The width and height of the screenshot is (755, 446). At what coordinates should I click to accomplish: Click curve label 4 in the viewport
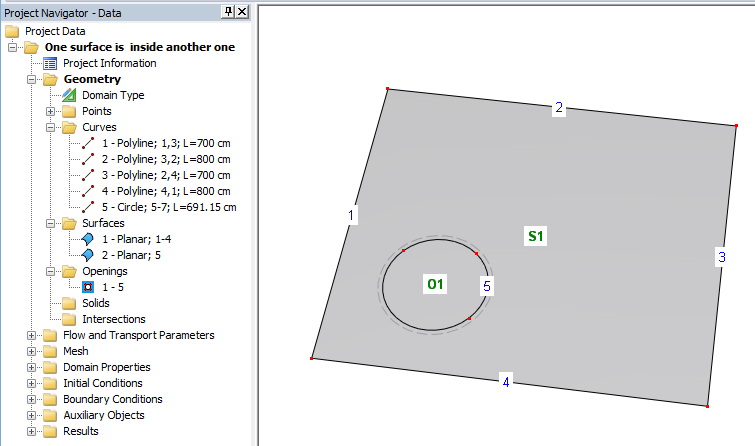point(506,382)
